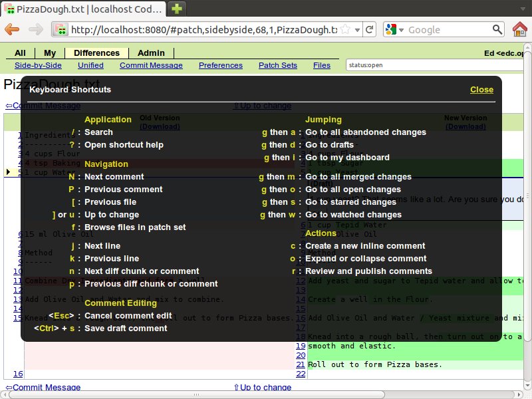Switch to the All menu tab
Screen dimensions: 532x399
(x=20, y=53)
